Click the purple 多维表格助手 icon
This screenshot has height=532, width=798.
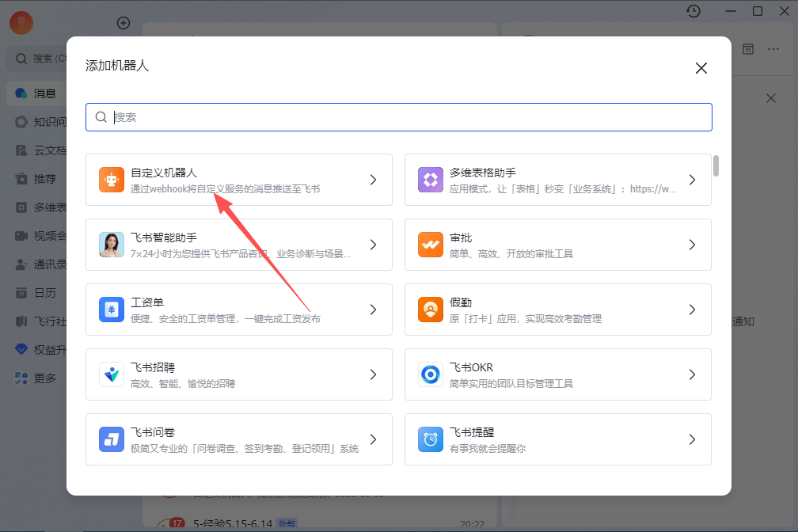coord(431,180)
